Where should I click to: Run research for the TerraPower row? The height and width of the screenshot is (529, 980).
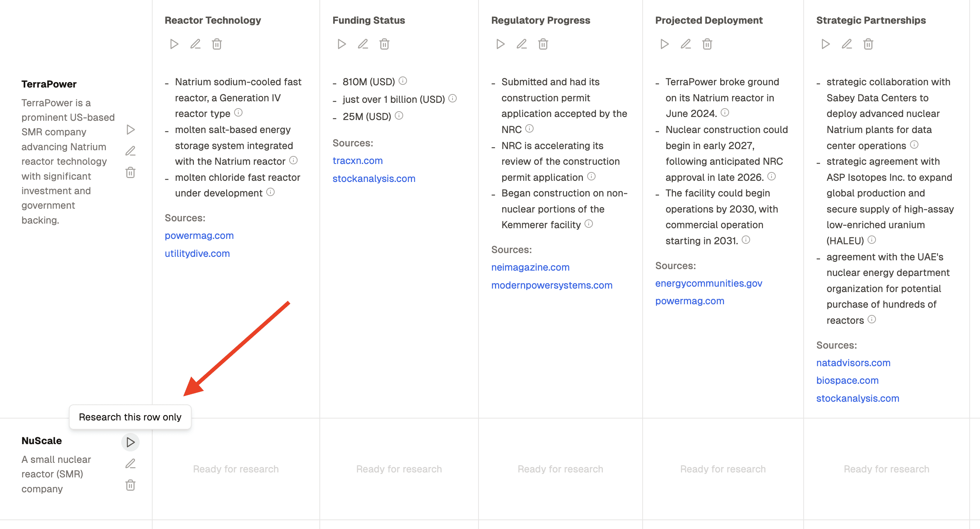pyautogui.click(x=130, y=130)
